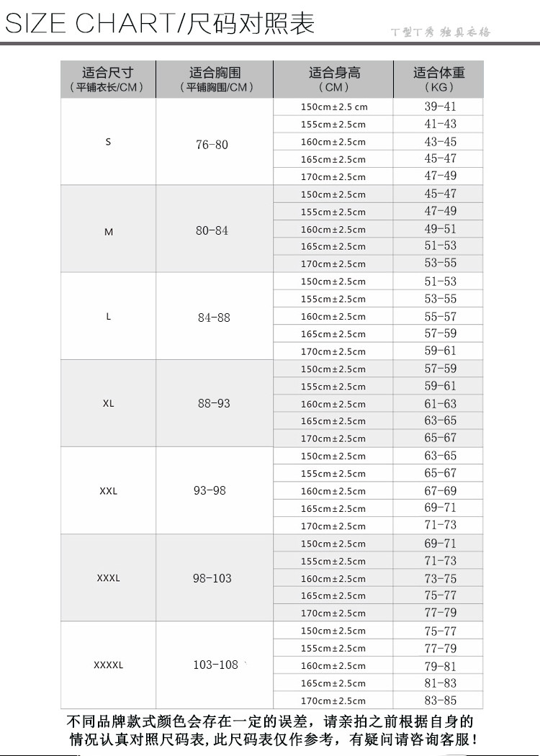Click the 84-88 chest measurement cell
The width and height of the screenshot is (540, 756).
click(x=215, y=316)
